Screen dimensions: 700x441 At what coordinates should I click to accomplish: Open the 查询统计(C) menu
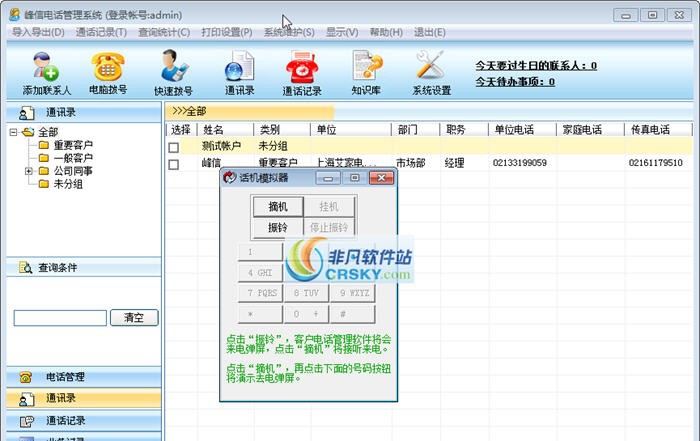(164, 33)
